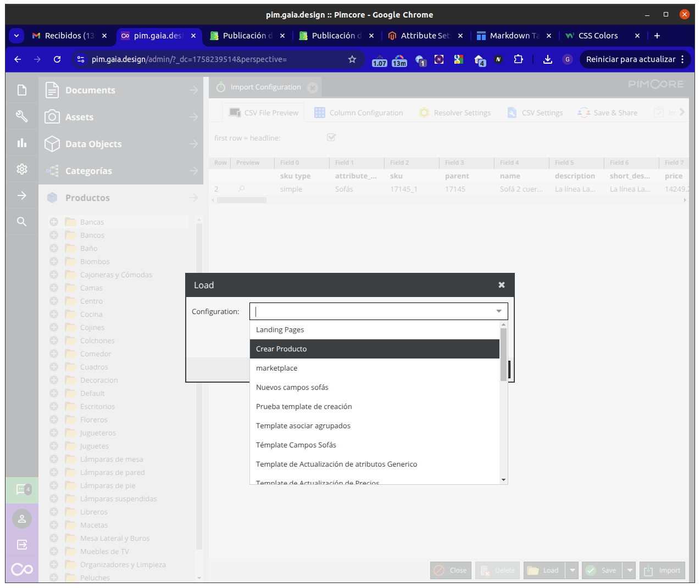Open the Save button dropdown arrow
This screenshot has height=588, width=700.
tap(630, 570)
